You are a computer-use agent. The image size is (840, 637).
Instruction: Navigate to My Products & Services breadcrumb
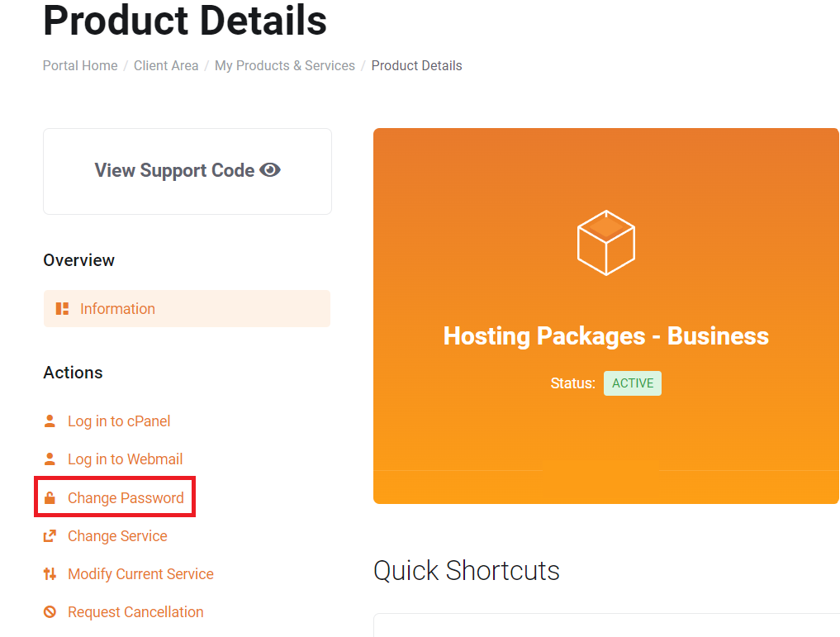(x=285, y=66)
